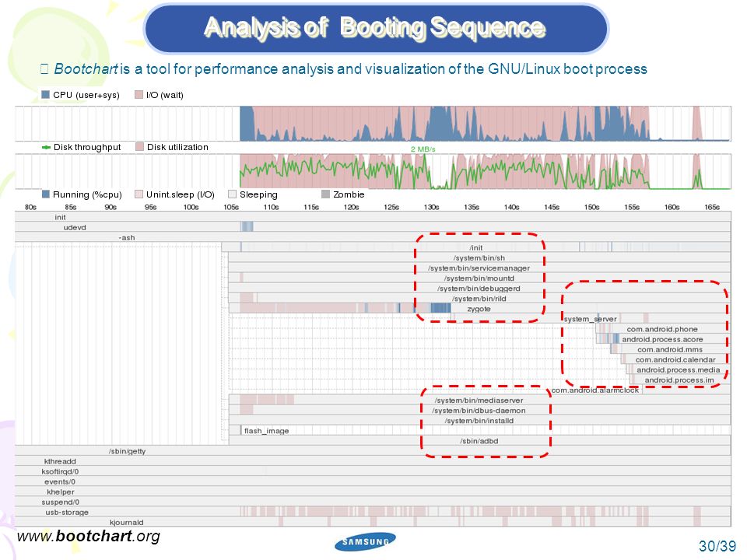
Task: Select the com.android.calendar label
Action: 675,360
